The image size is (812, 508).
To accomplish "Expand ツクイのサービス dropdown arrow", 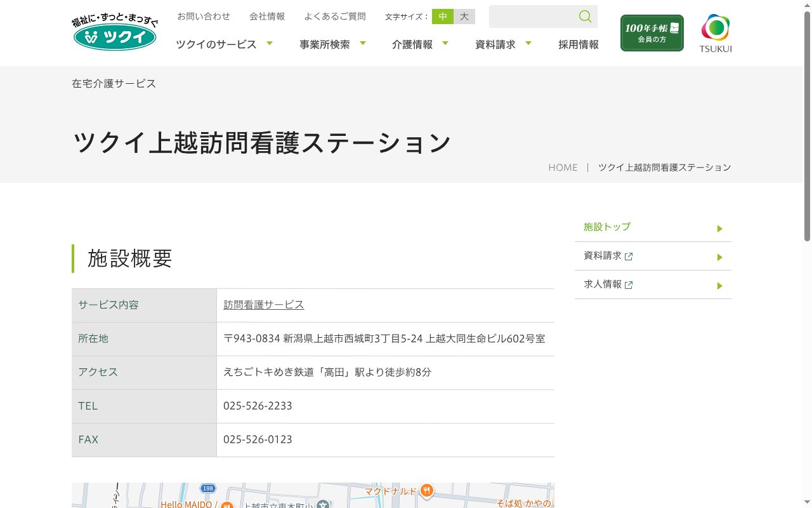I will coord(270,43).
